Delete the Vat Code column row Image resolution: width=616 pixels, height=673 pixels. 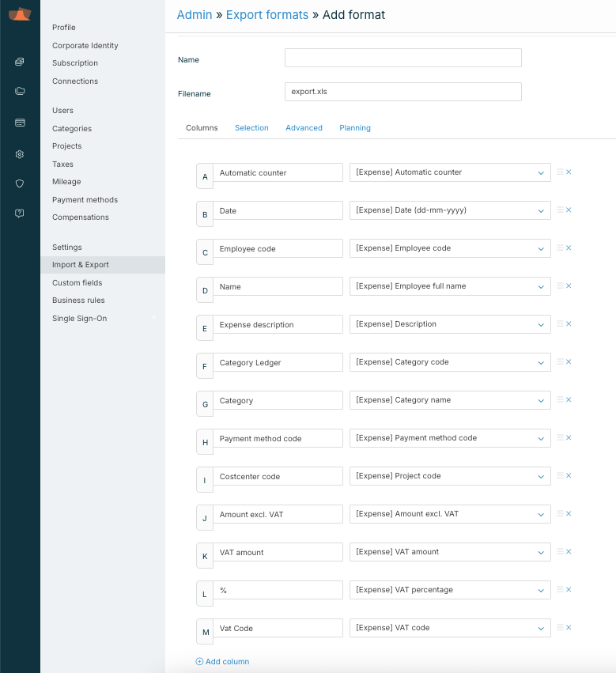569,628
